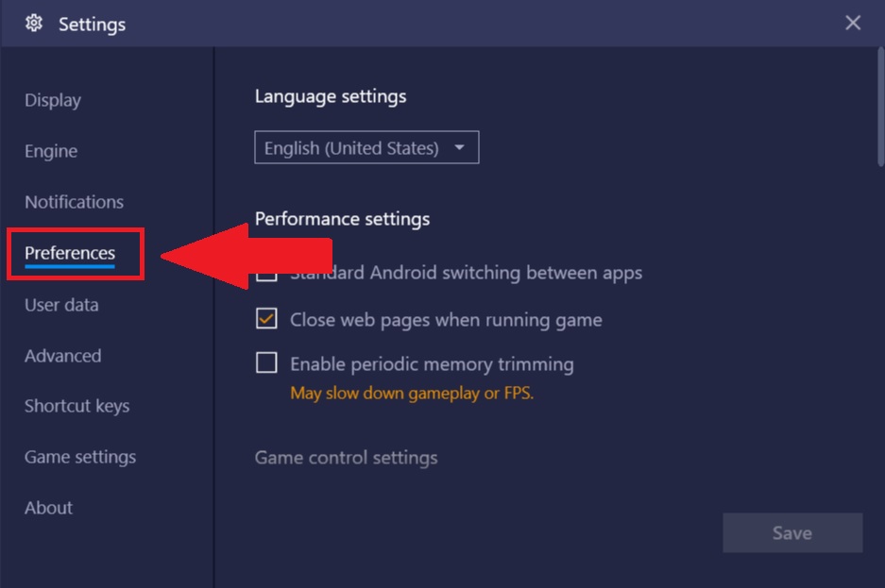This screenshot has width=885, height=588.
Task: Expand the English (United States) language dropdown
Action: pos(366,147)
